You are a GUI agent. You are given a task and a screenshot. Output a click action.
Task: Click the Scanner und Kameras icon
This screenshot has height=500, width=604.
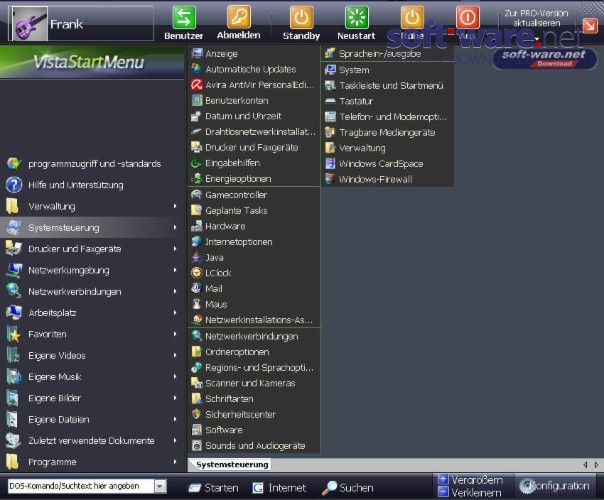(196, 383)
